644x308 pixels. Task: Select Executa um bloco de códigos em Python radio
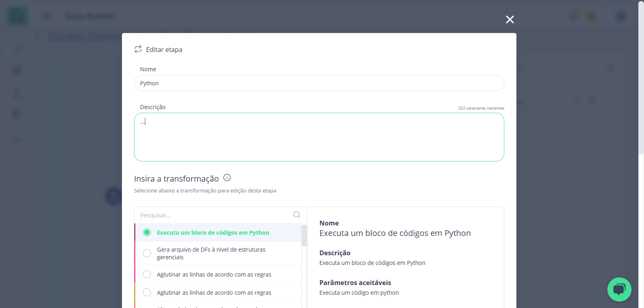click(147, 232)
